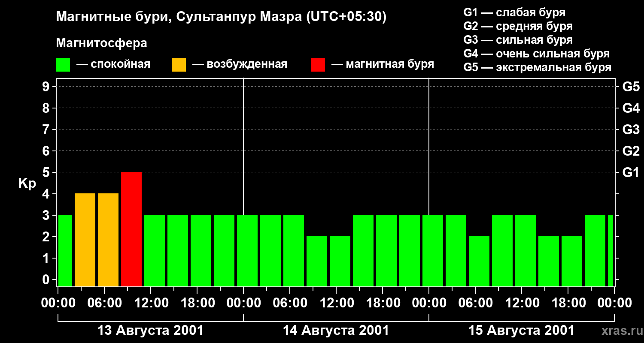Click the 'G2 — средняя буря' legend line
Screen dimensions: 644x343
point(518,26)
